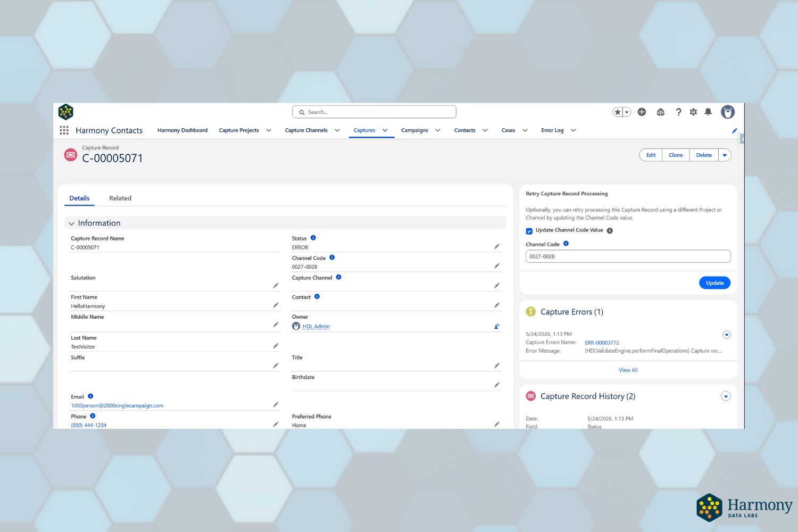Screen dimensions: 798x532
Task: Edit the Suffix field pencil
Action: [276, 365]
